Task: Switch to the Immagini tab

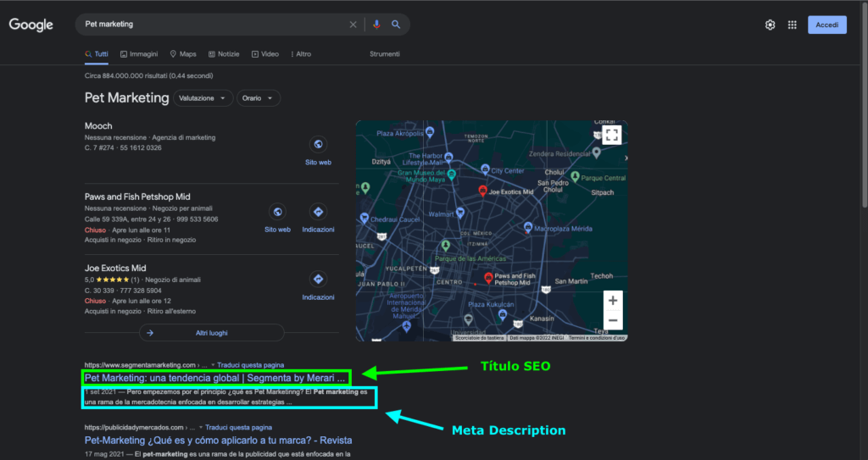Action: (x=139, y=54)
